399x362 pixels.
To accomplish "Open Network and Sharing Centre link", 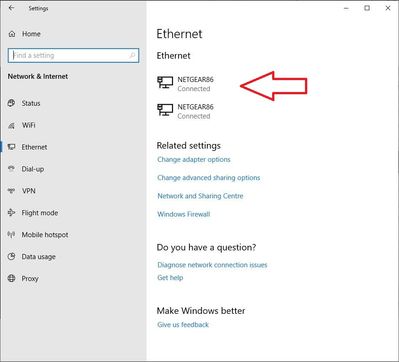I will click(200, 196).
